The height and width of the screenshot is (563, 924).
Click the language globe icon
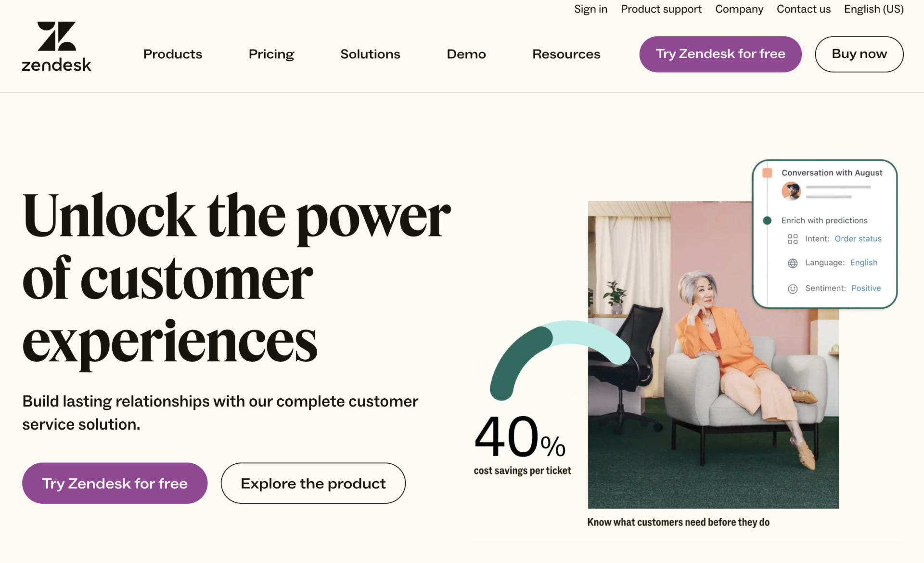pos(793,263)
